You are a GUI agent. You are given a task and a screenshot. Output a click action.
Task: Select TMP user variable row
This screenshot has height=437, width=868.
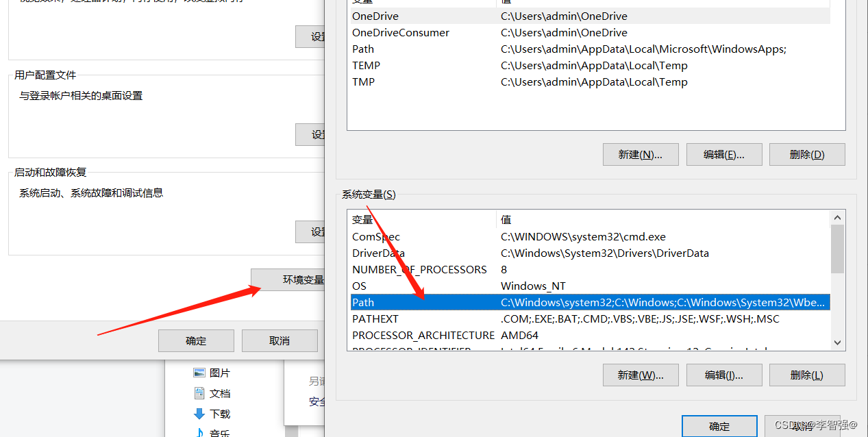pyautogui.click(x=590, y=82)
